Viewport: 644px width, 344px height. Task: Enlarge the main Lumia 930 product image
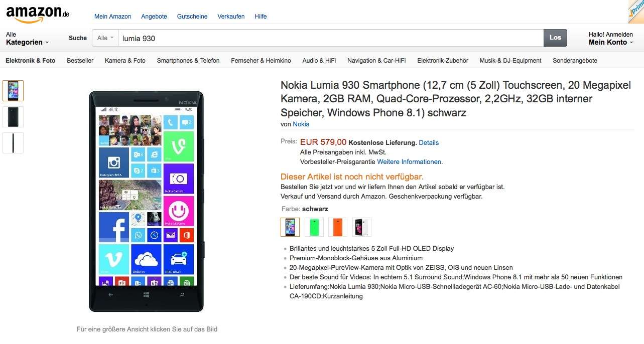coord(146,201)
